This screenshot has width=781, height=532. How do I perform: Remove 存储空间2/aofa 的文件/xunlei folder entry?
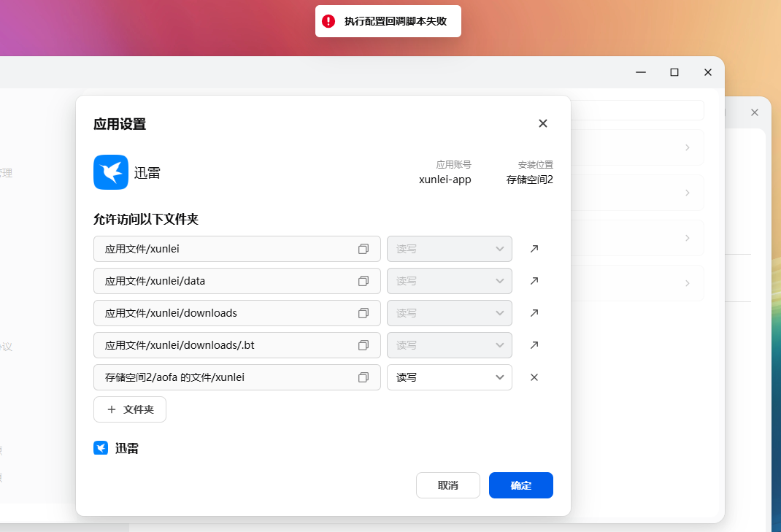point(534,377)
